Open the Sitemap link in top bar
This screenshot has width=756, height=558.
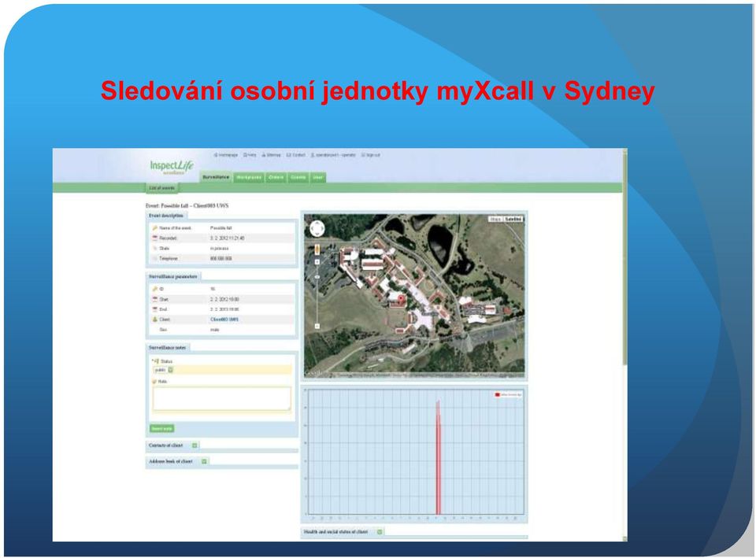(271, 155)
